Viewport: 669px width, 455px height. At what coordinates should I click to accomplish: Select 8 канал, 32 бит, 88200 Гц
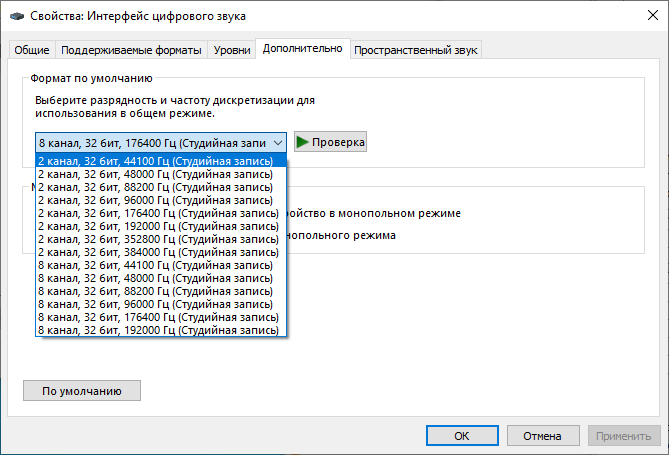pyautogui.click(x=161, y=291)
